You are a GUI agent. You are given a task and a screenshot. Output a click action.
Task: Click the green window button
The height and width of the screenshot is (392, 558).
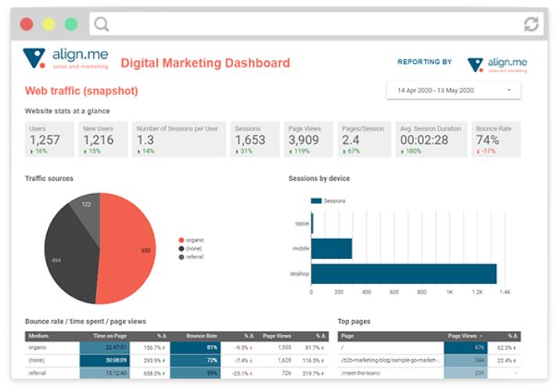coord(71,24)
